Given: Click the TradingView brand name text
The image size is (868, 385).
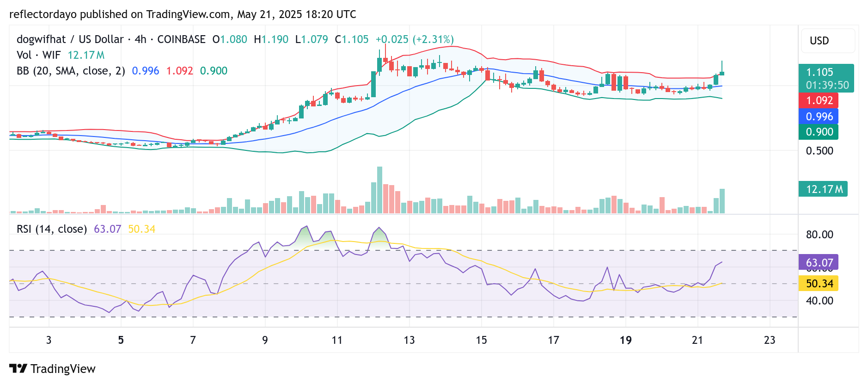Looking at the screenshot, I should point(63,369).
